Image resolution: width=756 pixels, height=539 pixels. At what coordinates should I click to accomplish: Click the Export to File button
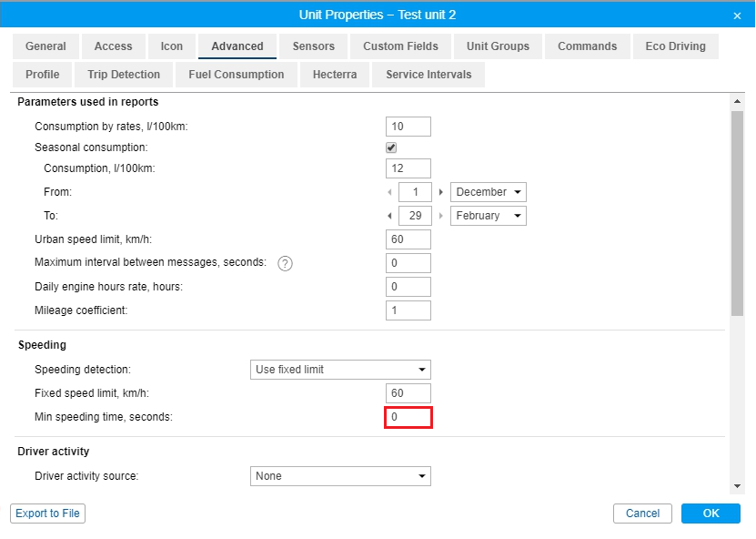(48, 514)
